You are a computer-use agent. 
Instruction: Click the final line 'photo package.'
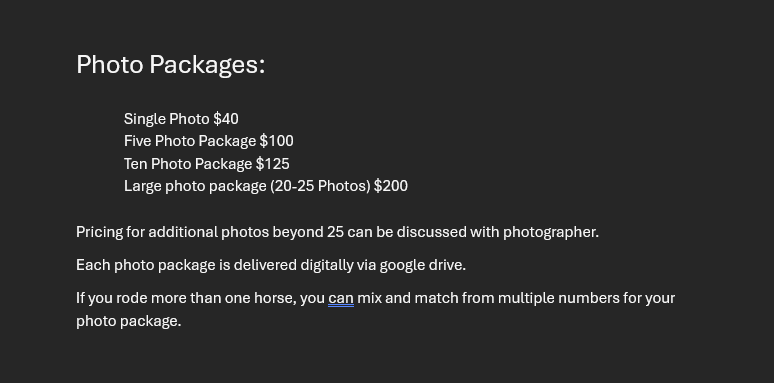[129, 321]
